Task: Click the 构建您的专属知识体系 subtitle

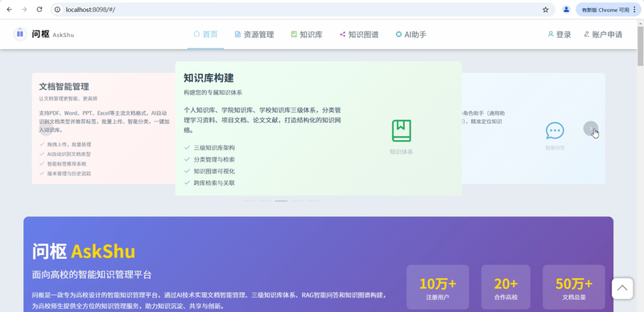Action: tap(213, 92)
